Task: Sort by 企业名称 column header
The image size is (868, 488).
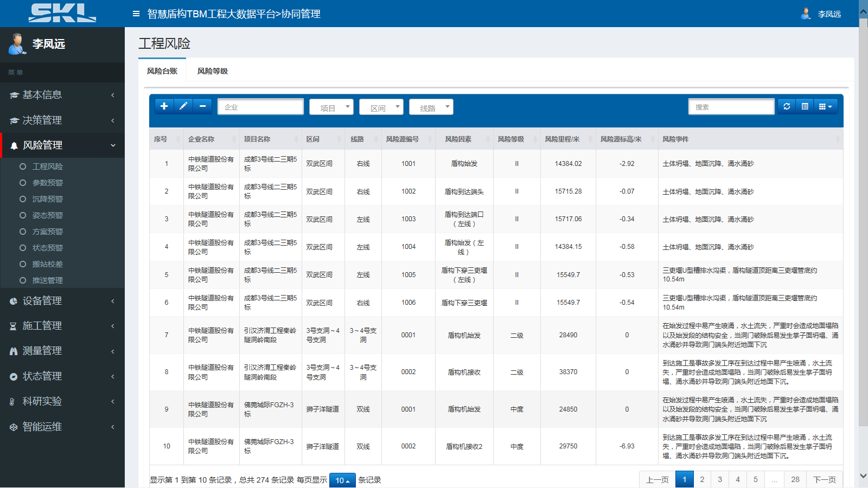Action: (x=211, y=139)
